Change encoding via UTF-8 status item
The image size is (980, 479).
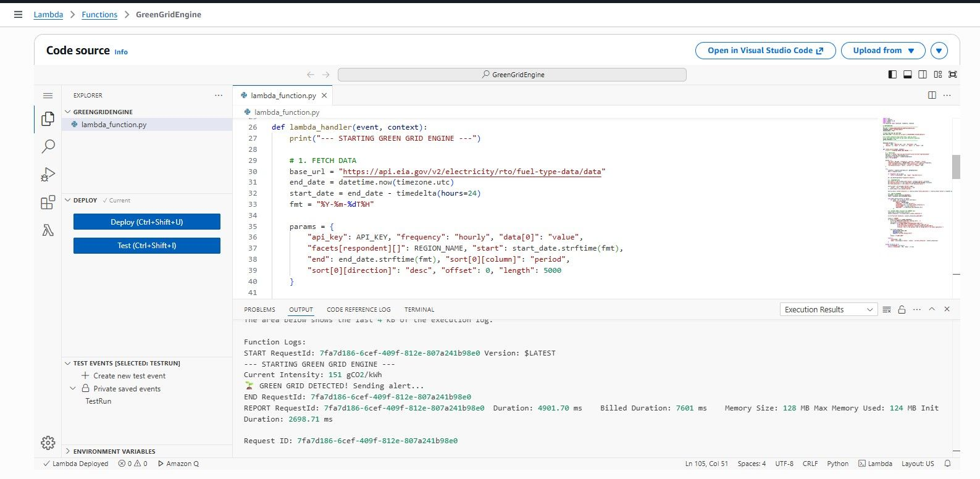784,464
